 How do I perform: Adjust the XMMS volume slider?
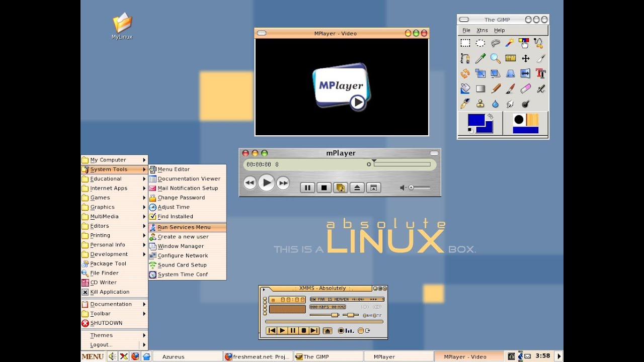click(325, 315)
